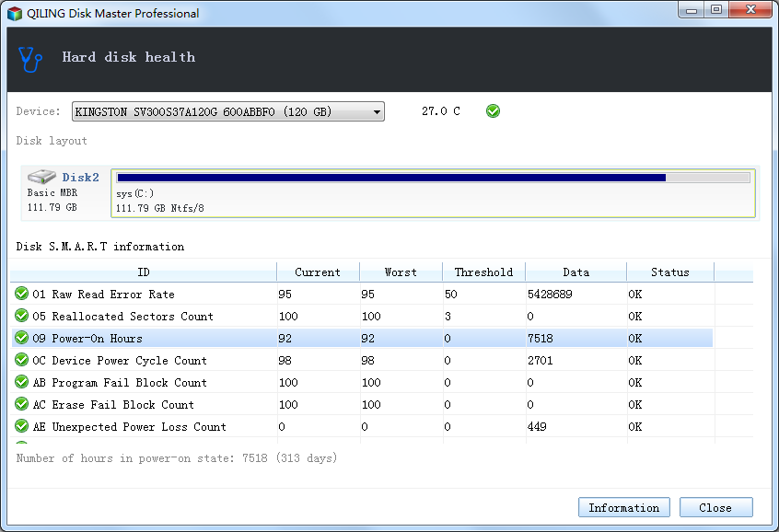Screen dimensions: 779x532
Task: Sort by the Worst column header
Action: coord(401,272)
